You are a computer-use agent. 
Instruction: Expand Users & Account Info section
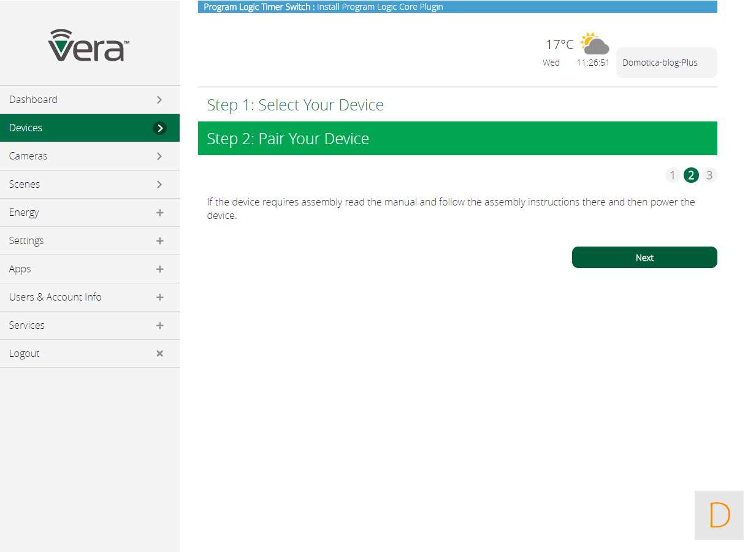click(159, 297)
